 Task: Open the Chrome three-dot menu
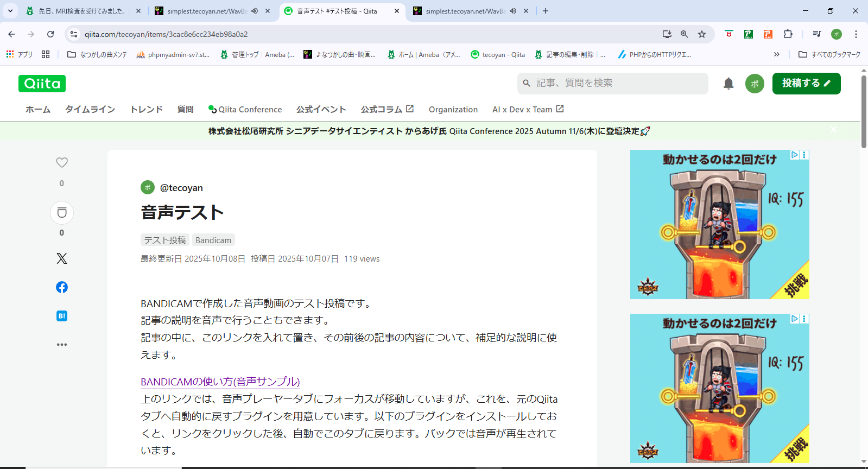coord(856,34)
